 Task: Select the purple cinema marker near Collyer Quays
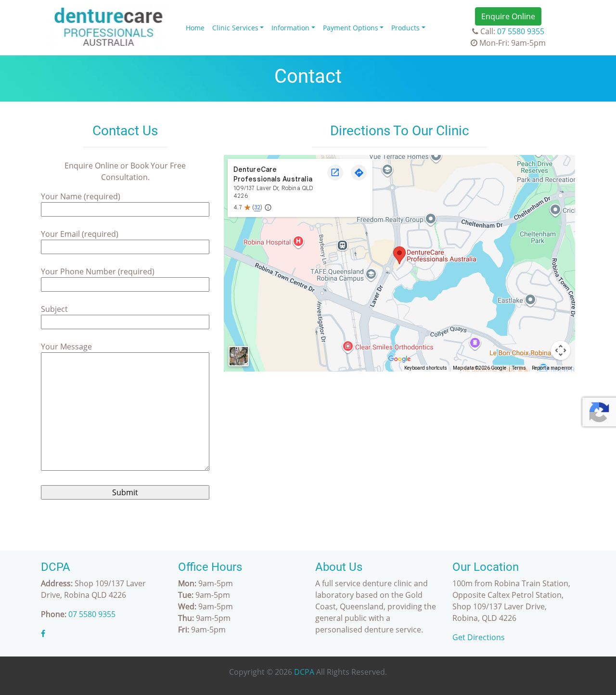(x=475, y=343)
